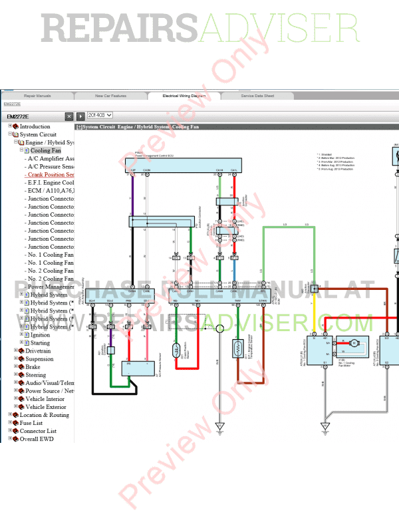This screenshot has width=399, height=532.
Task: Open the 201408 production date dropdown
Action: [x=100, y=115]
